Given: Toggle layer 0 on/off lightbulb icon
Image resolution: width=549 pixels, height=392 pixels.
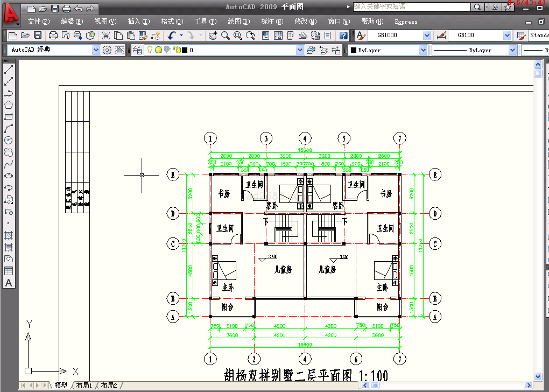Looking at the screenshot, I should point(150,50).
